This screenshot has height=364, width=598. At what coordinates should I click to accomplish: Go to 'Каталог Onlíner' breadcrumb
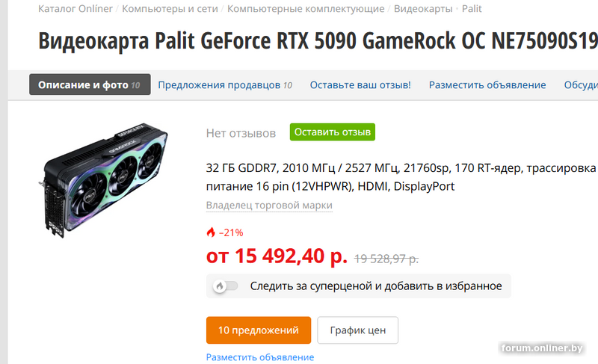pyautogui.click(x=75, y=8)
